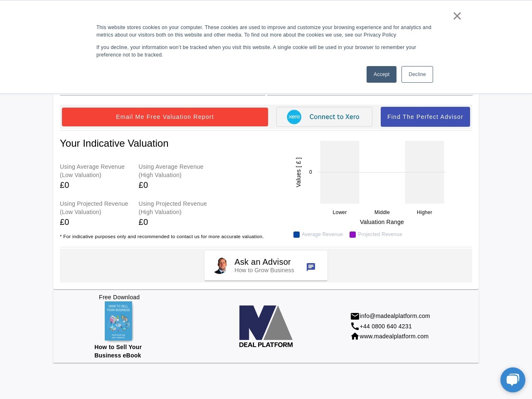Image resolution: width=532 pixels, height=399 pixels.
Task: Click info@madealplatform.com email address
Action: coord(395,316)
